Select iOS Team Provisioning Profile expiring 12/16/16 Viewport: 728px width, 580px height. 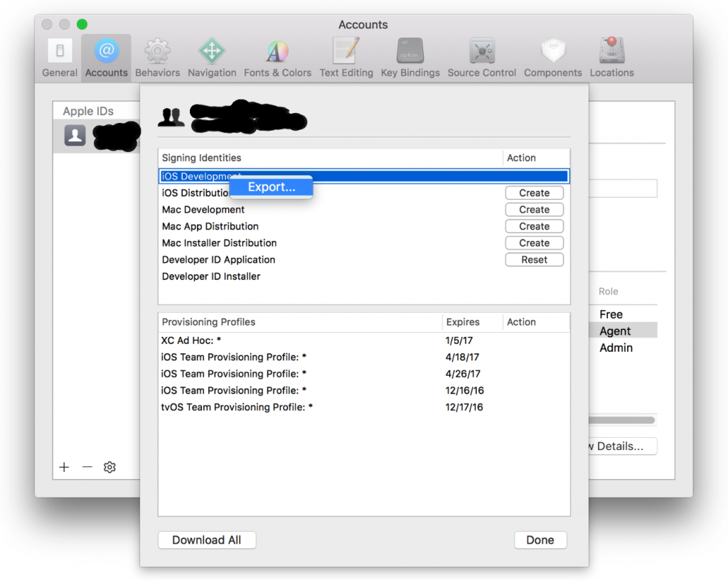tap(364, 391)
